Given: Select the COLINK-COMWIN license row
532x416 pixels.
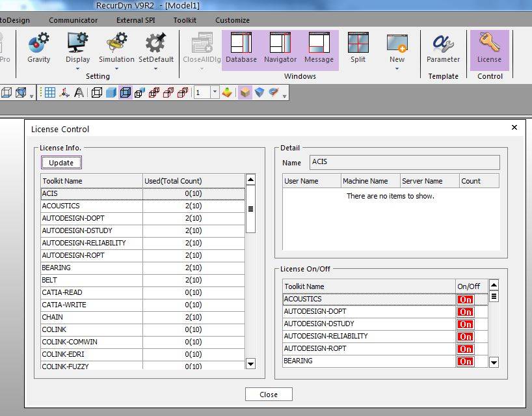Looking at the screenshot, I should (x=142, y=342).
